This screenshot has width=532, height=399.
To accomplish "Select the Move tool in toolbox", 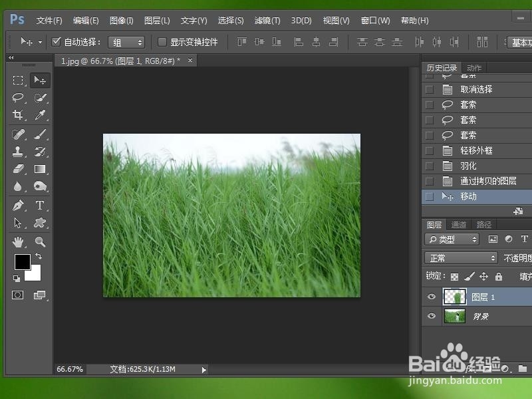I will (x=40, y=80).
